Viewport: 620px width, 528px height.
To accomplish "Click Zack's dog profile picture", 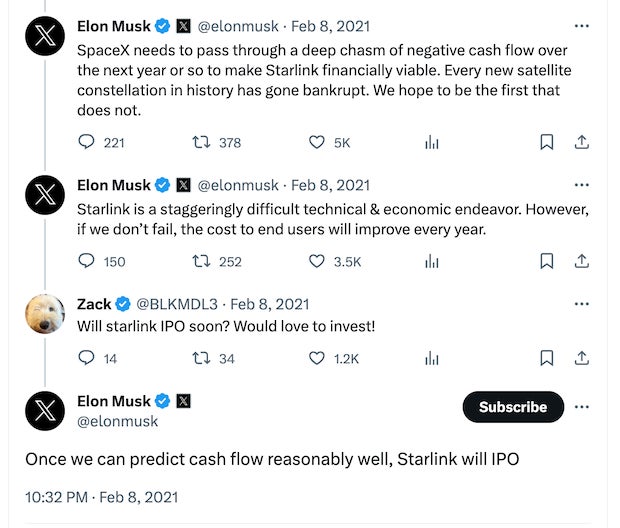I will [44, 313].
